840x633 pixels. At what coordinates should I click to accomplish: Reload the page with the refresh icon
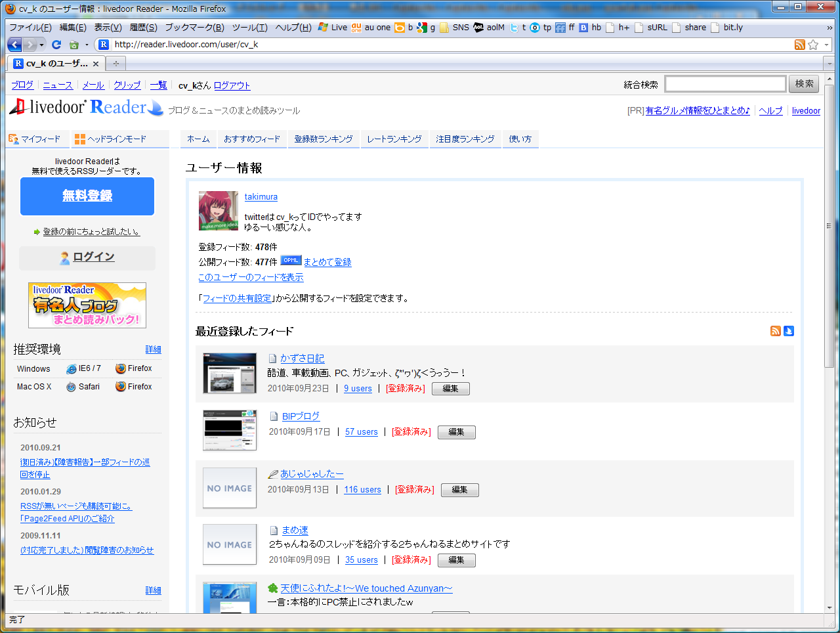[56, 45]
